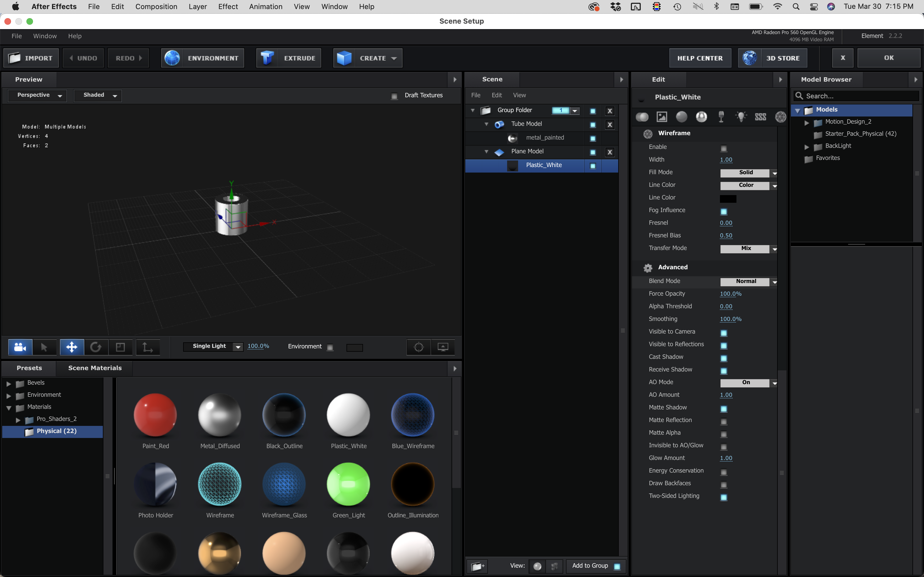This screenshot has width=924, height=577.
Task: Open the Composition menu
Action: point(156,7)
